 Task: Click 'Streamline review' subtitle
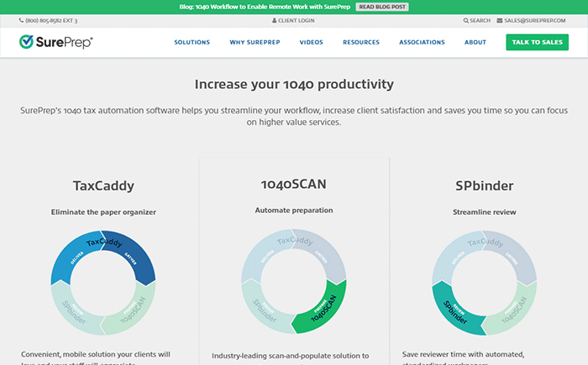point(484,212)
